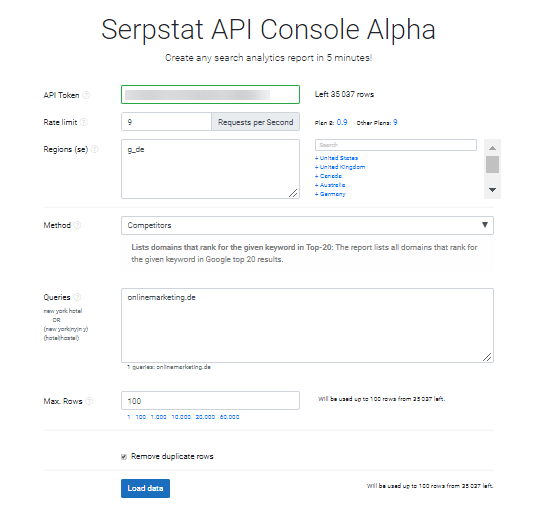Focus the Rate limit input field

pyautogui.click(x=166, y=122)
